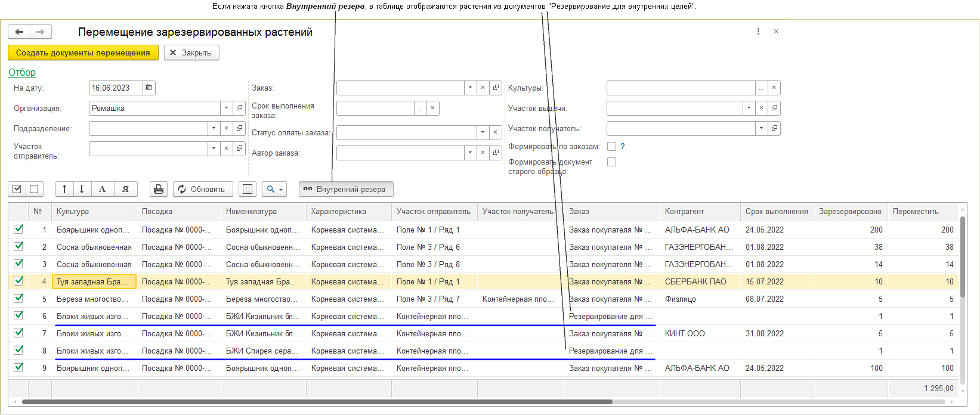Clear the Автор заказа field
This screenshot has width=980, height=415.
tap(483, 153)
